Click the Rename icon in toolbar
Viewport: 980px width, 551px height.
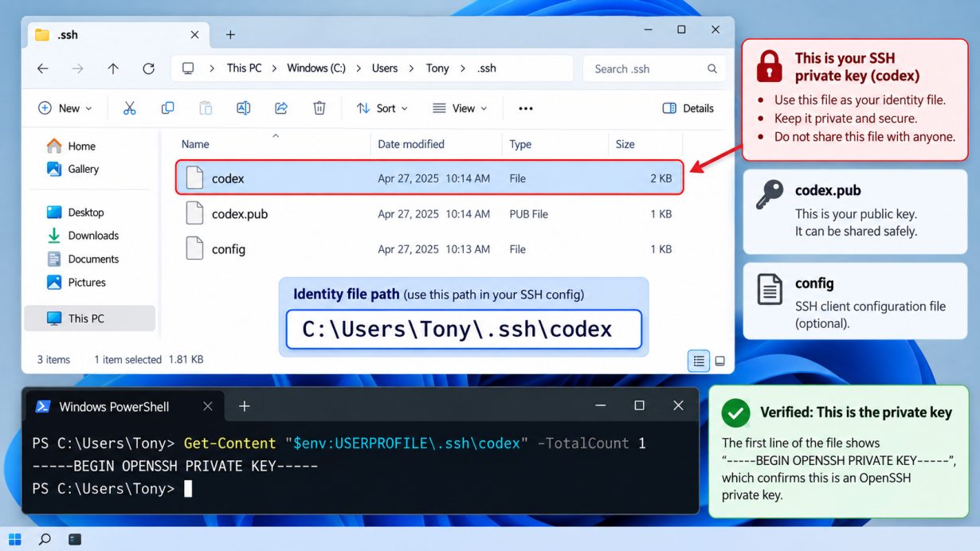point(244,108)
